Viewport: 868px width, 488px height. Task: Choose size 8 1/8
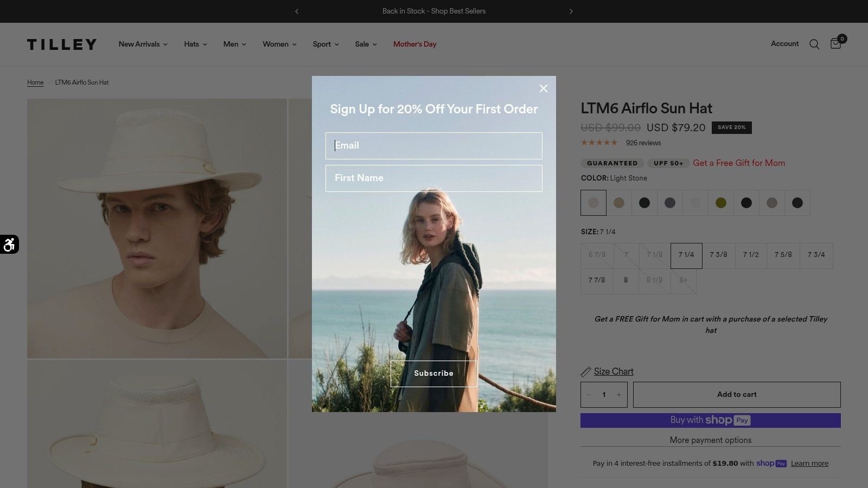pos(655,281)
